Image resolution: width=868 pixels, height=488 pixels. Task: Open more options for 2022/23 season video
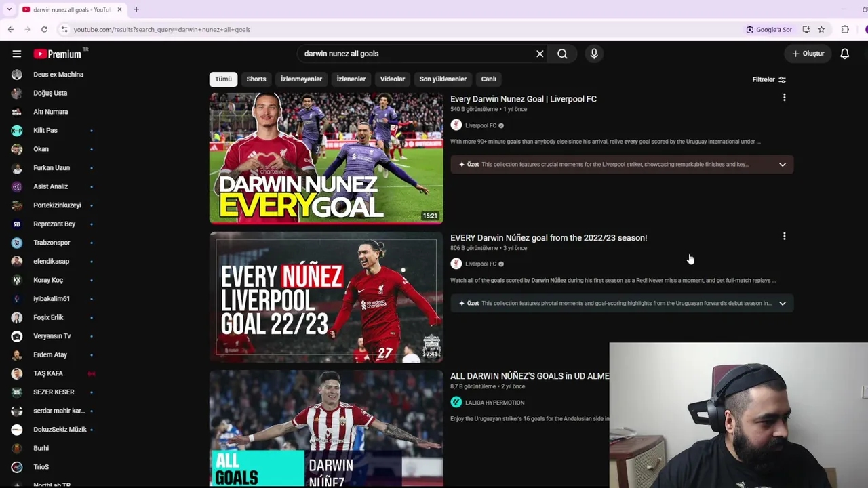[x=785, y=237]
